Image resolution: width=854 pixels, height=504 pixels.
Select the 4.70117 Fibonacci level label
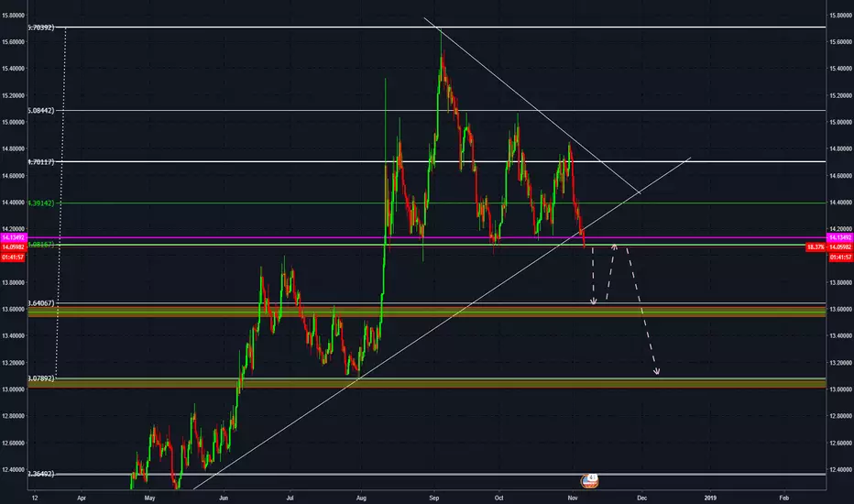coord(41,162)
